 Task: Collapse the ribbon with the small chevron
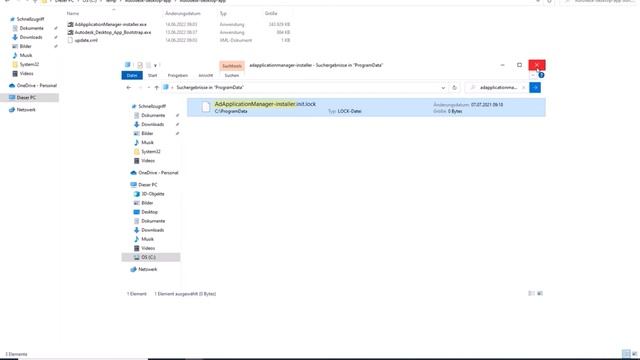tap(533, 75)
